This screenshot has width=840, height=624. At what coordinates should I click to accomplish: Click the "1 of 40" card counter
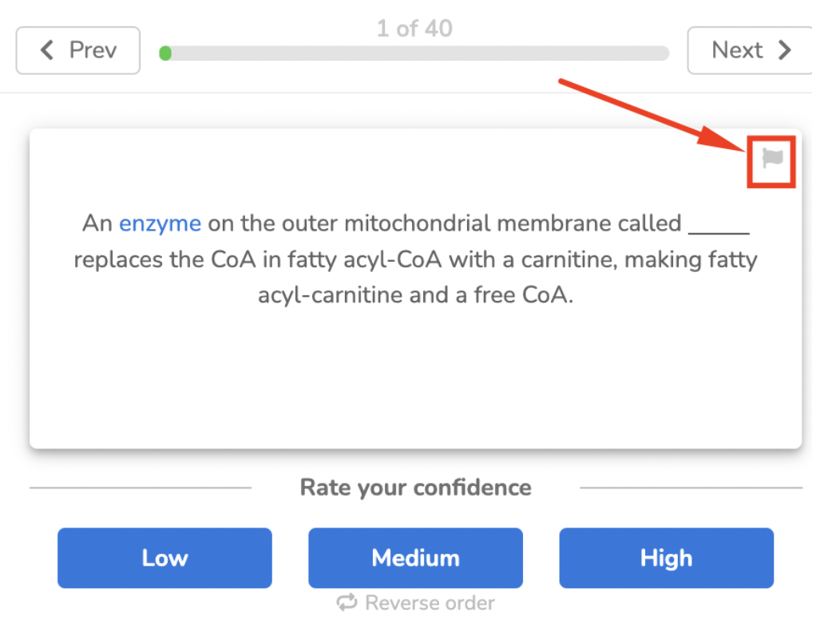414,29
